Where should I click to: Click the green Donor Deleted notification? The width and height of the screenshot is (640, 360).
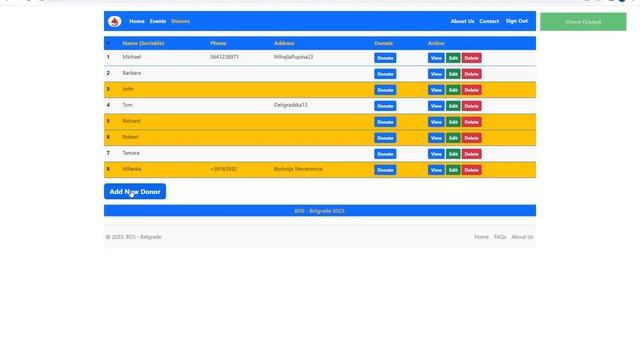(583, 22)
